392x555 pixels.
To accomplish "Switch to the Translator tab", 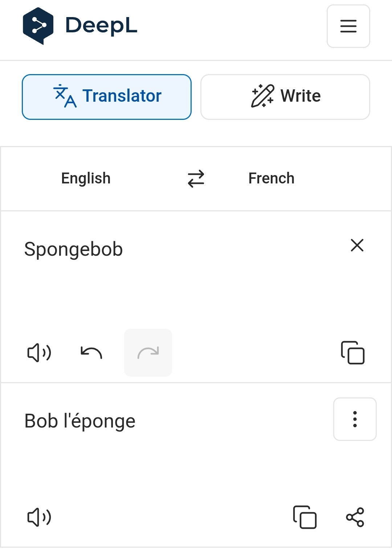I will pyautogui.click(x=107, y=97).
